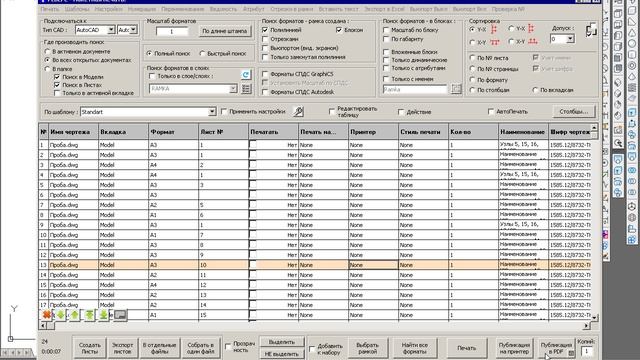Screen dimensions: 640x360
Task: Toggle Поиск в Листах checkbox
Action: (x=57, y=85)
